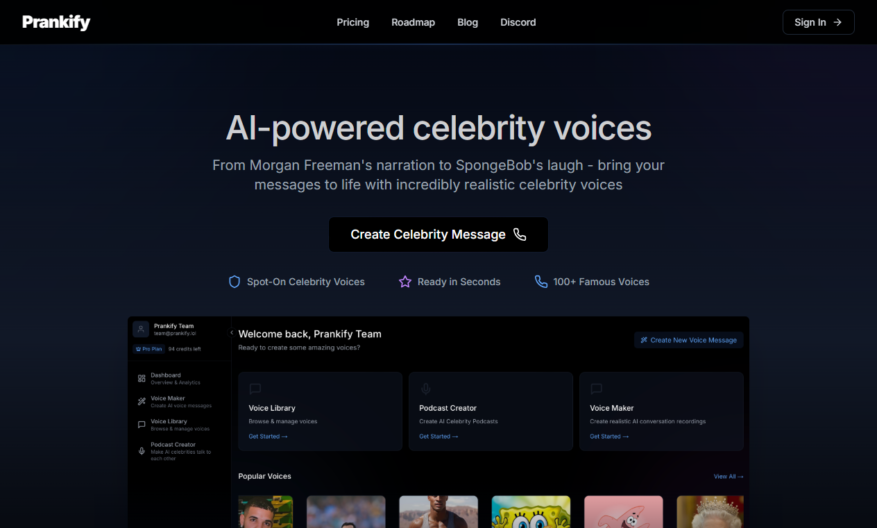Image resolution: width=877 pixels, height=528 pixels.
Task: Click the 'Popular Voices' heading
Action: coord(265,477)
